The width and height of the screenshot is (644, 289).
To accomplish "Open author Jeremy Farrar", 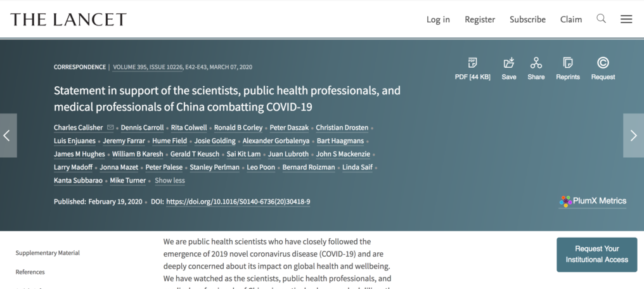I will pyautogui.click(x=124, y=141).
